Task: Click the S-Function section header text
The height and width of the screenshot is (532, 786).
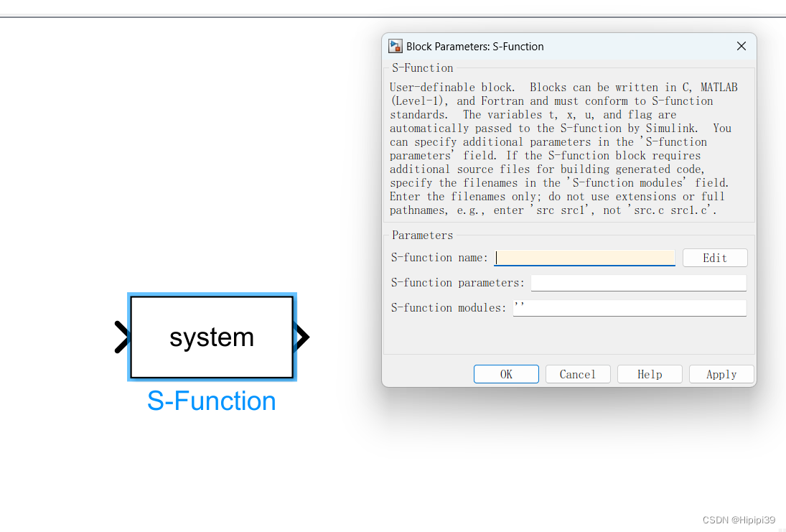Action: [x=422, y=67]
